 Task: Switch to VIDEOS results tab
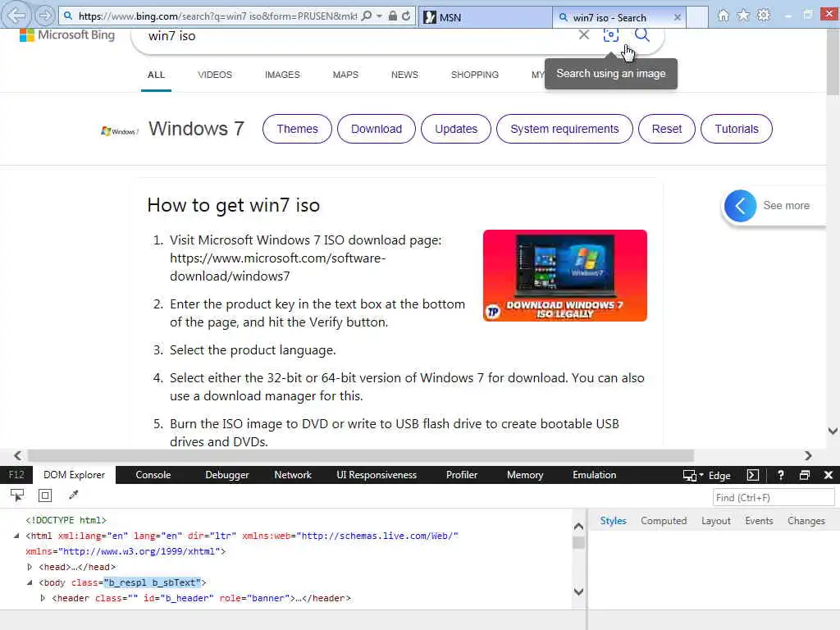(214, 75)
